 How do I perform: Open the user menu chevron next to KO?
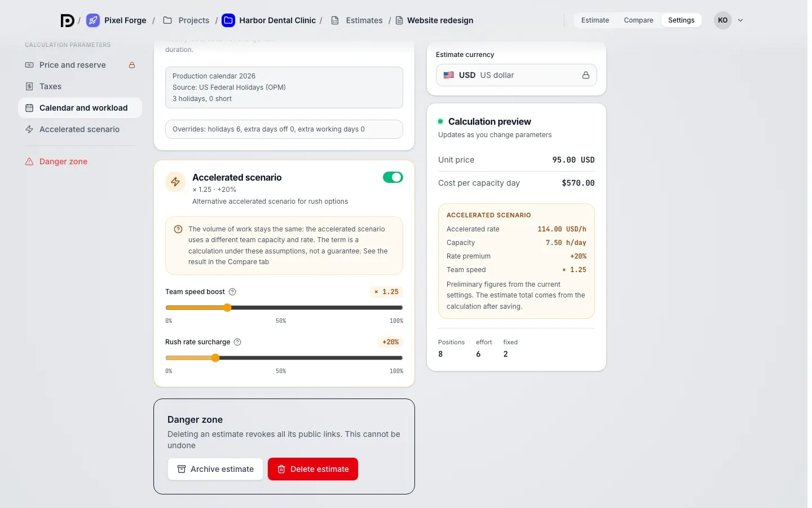click(x=740, y=20)
